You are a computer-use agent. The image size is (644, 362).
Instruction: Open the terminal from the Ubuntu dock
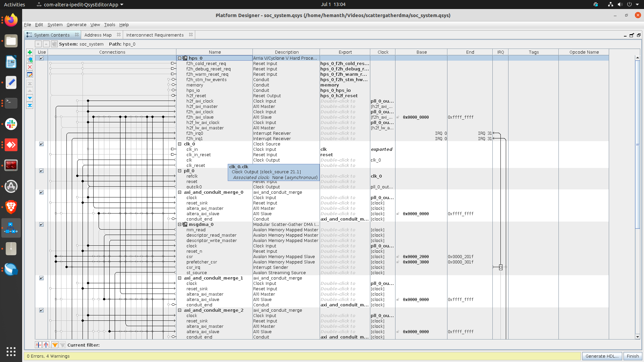click(x=11, y=103)
